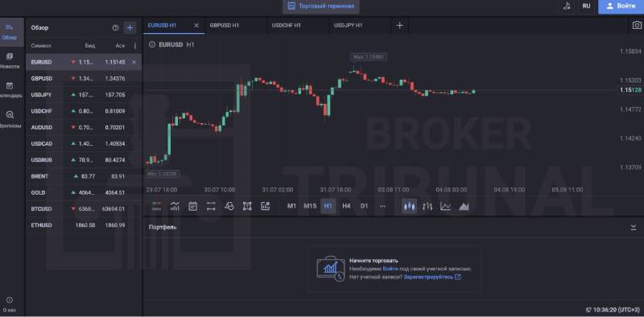
Task: Add a new chart tab
Action: click(399, 26)
